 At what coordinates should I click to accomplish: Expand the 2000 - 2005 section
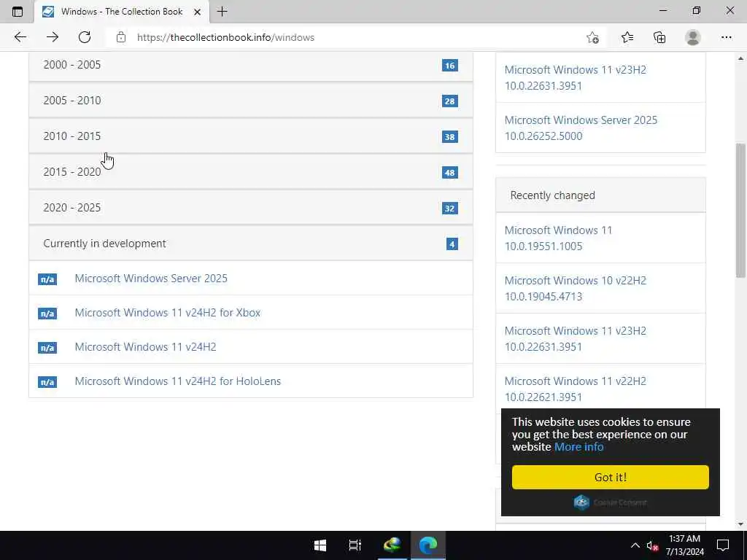point(251,65)
